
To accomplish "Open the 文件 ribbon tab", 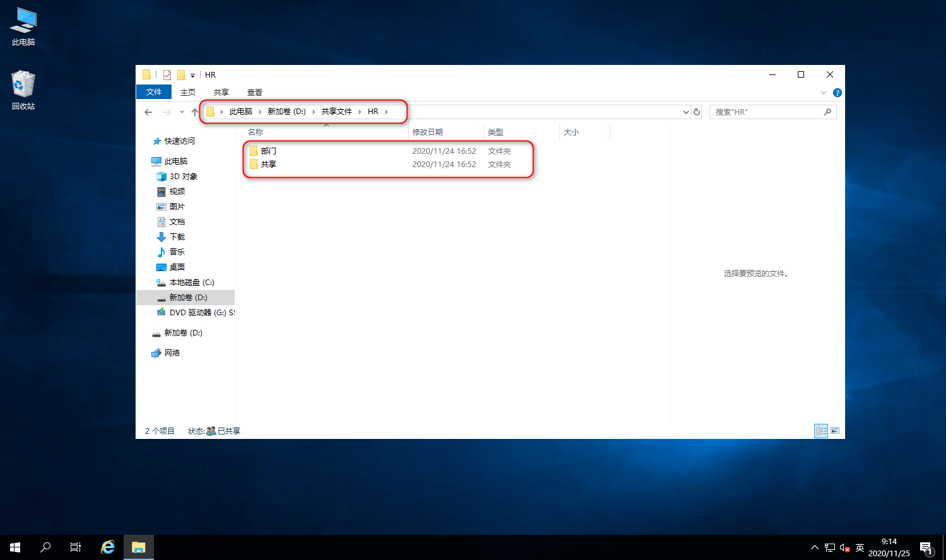I will [154, 92].
